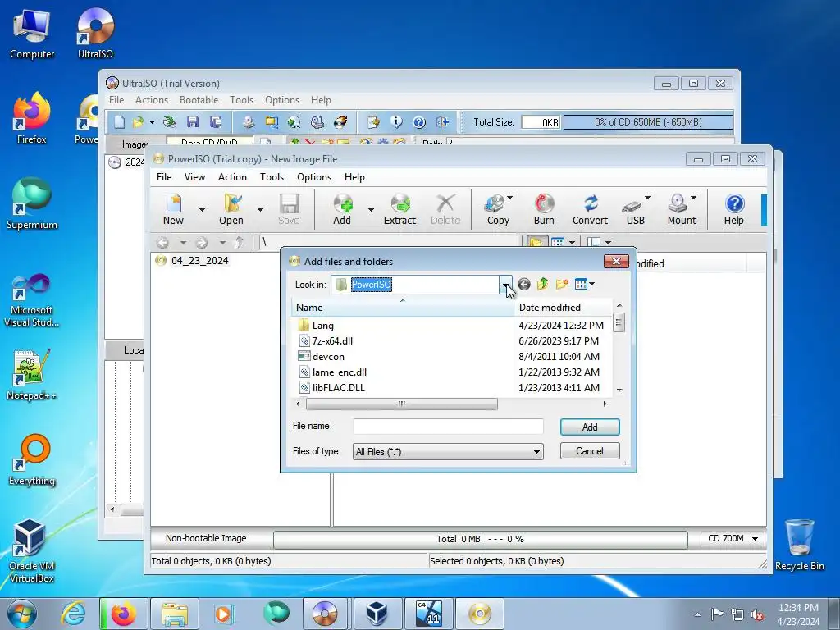Click the new document icon in UltraISO toolbar
This screenshot has width=840, height=630.
pyautogui.click(x=119, y=122)
